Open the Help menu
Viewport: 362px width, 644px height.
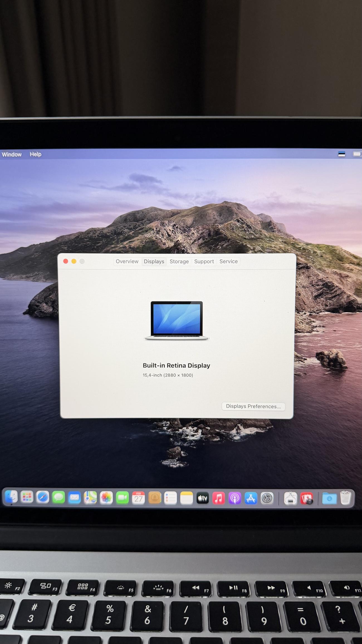(x=36, y=154)
